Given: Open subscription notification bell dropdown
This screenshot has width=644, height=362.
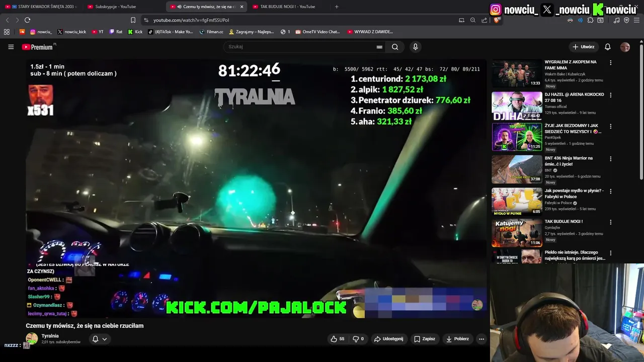Looking at the screenshot, I should coord(99,339).
